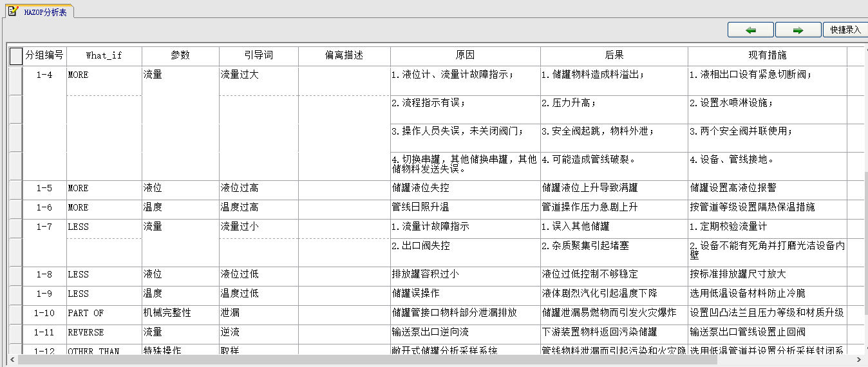
Task: Click cause cell 储罐误操作
Action: point(466,294)
